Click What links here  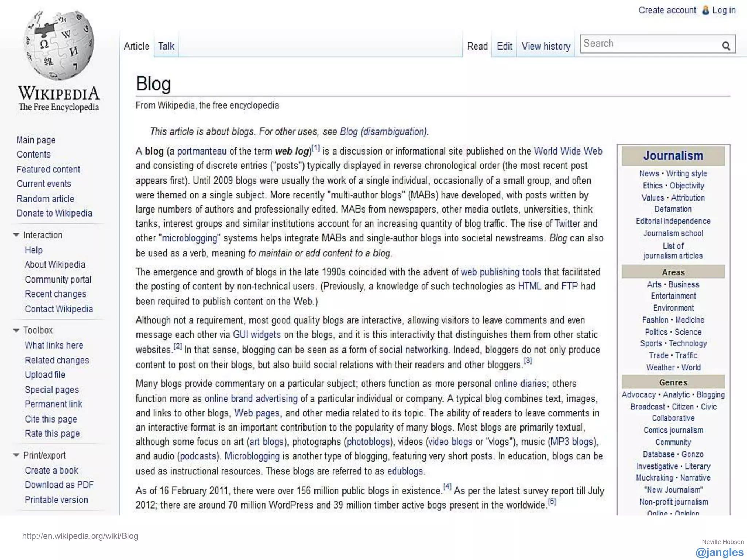[x=54, y=345]
